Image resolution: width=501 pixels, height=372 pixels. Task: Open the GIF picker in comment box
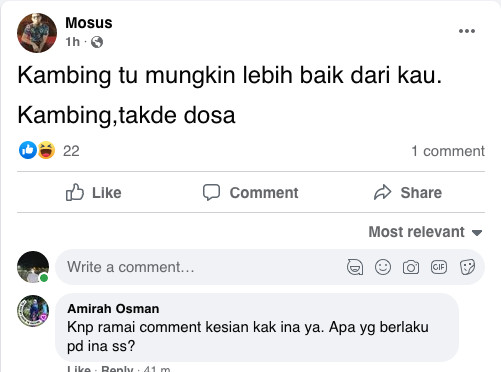pyautogui.click(x=439, y=267)
